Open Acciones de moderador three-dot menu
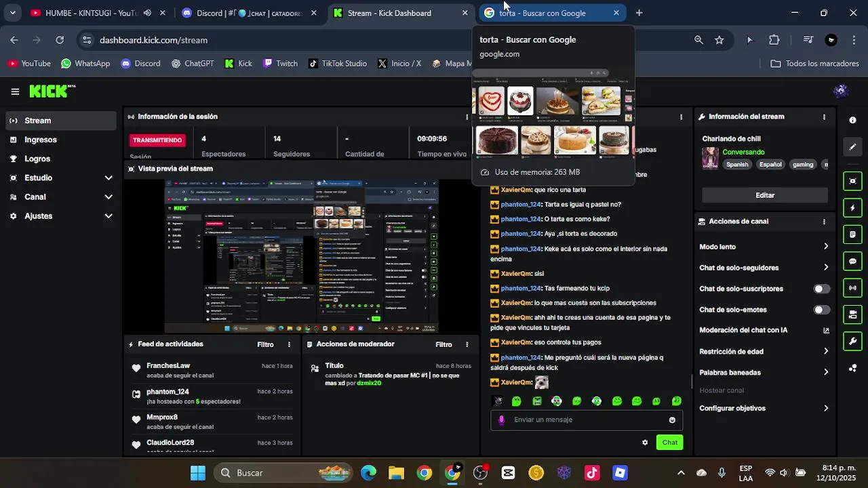This screenshot has width=868, height=488. coord(467,344)
